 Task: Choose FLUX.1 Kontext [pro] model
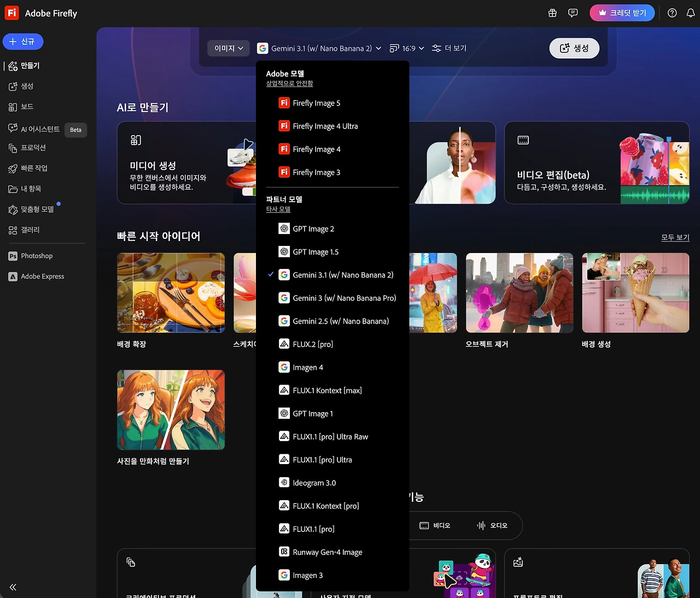click(x=332, y=506)
